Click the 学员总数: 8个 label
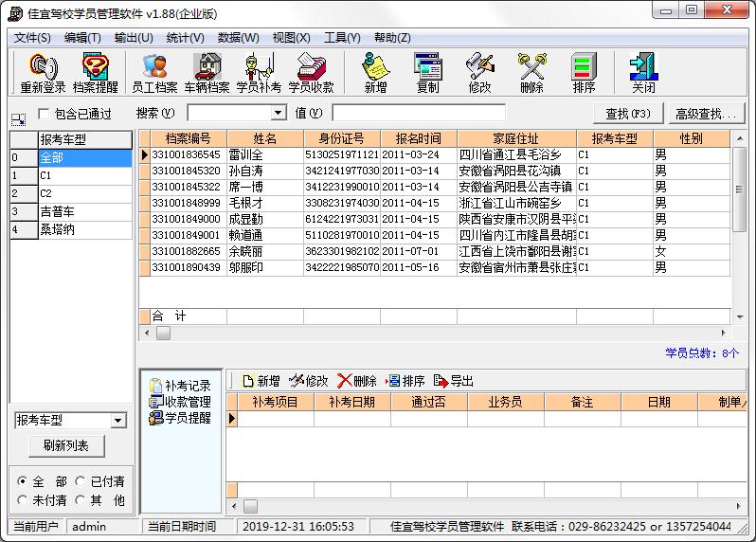The width and height of the screenshot is (756, 542). [702, 353]
